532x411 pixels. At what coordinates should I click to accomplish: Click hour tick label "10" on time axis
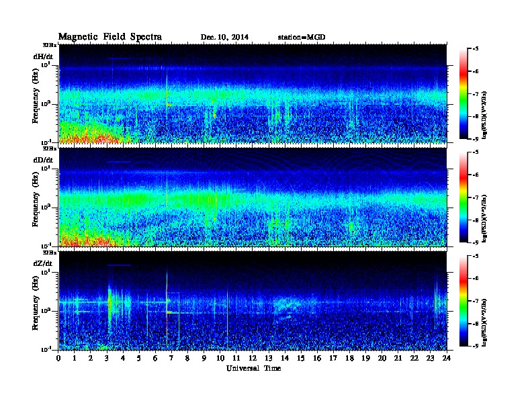click(220, 359)
